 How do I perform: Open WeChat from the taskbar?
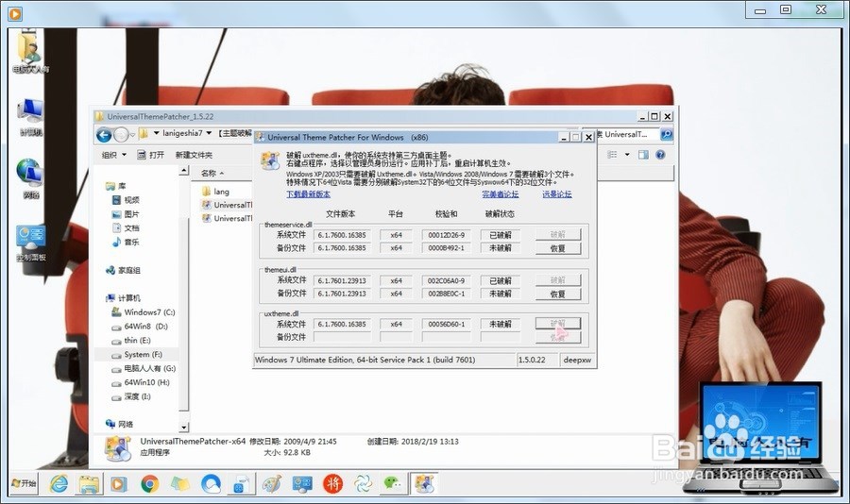coord(393,482)
